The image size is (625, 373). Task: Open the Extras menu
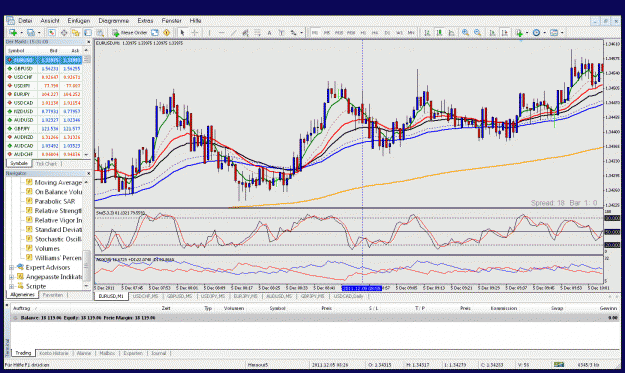[x=145, y=21]
